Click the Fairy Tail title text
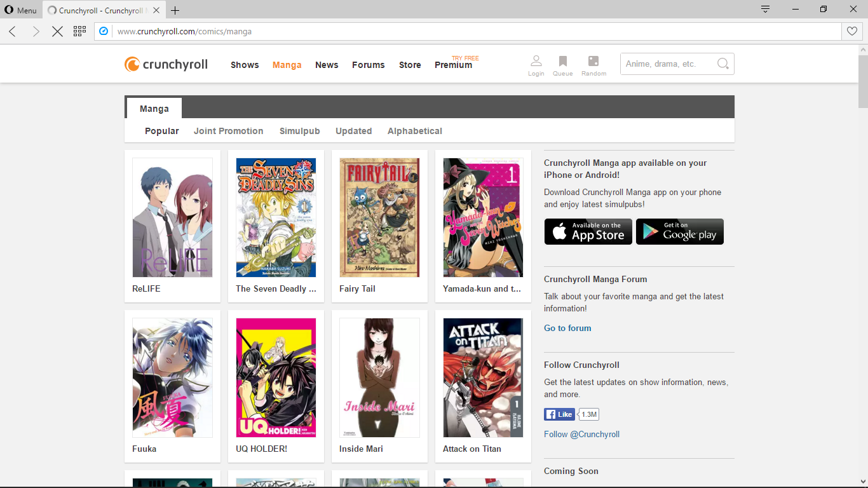This screenshot has width=868, height=488. click(x=357, y=288)
